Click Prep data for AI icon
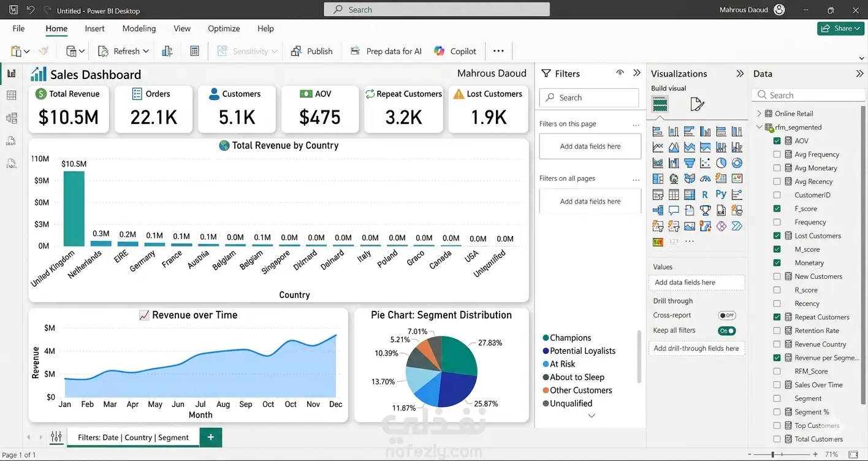 coord(355,51)
